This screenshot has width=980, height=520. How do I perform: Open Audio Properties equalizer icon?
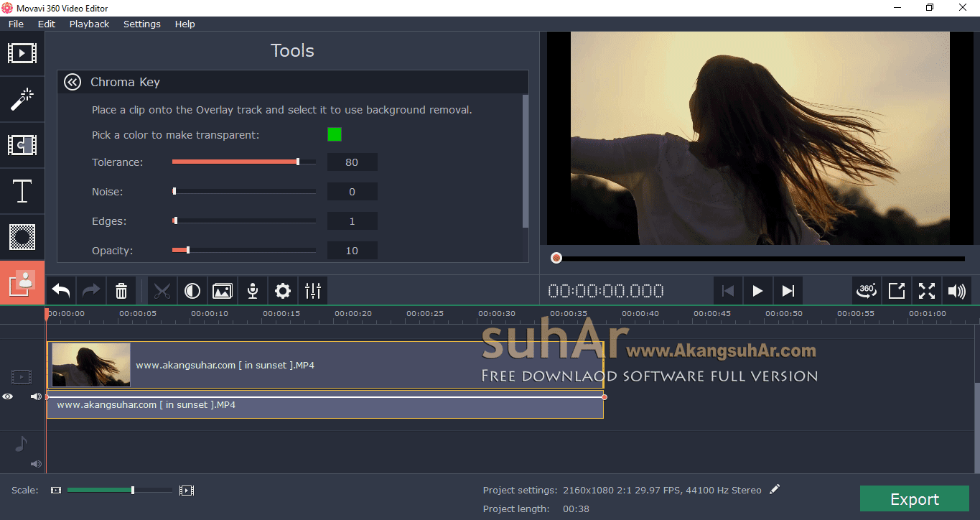tap(313, 291)
